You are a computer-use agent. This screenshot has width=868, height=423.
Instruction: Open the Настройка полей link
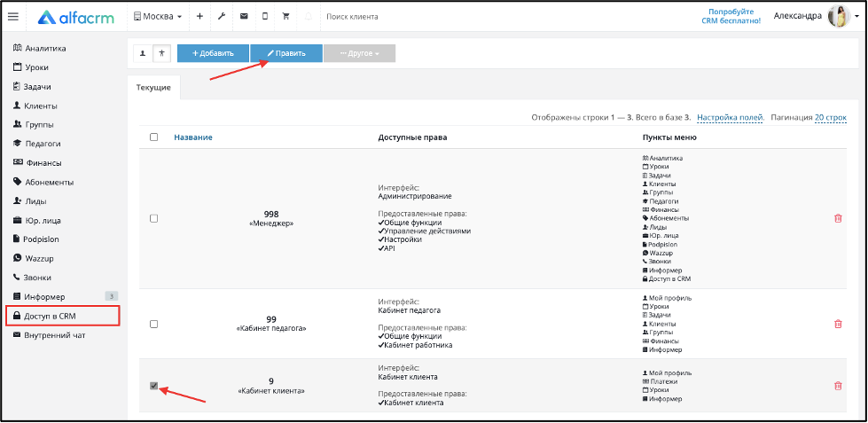point(731,117)
